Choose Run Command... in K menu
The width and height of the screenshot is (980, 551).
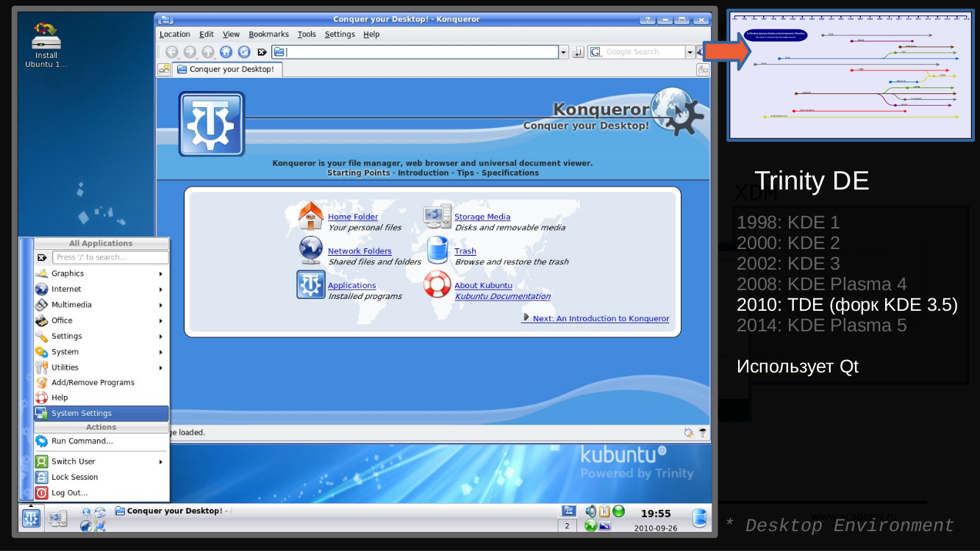(101, 441)
